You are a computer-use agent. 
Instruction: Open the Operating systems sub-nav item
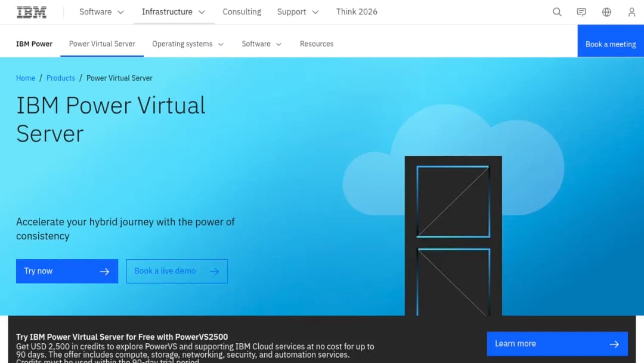[x=188, y=44]
